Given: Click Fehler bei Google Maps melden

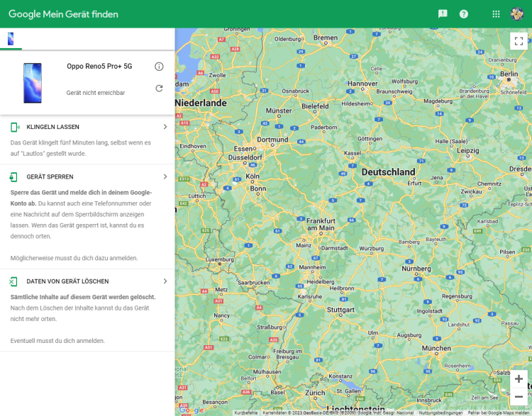Looking at the screenshot, I should coord(499,413).
